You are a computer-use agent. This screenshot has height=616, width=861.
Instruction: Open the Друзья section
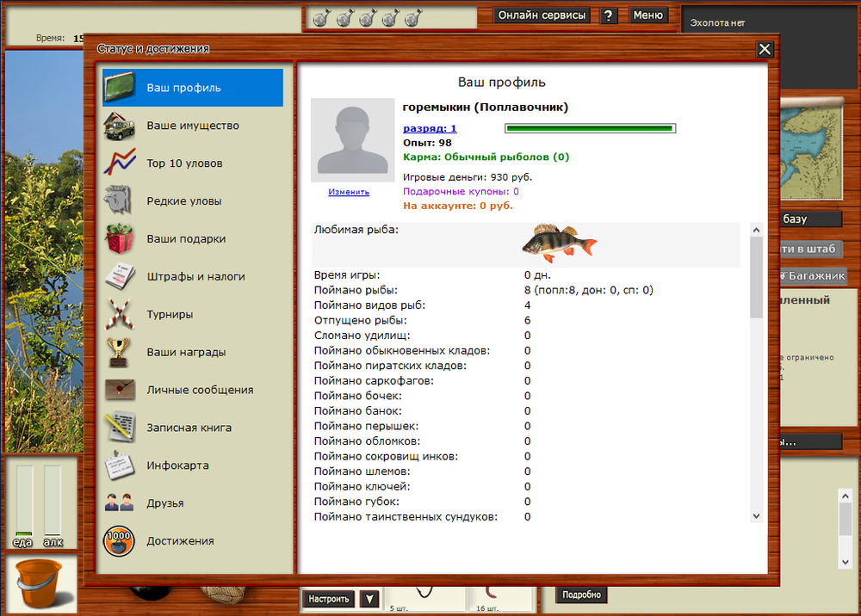(164, 503)
